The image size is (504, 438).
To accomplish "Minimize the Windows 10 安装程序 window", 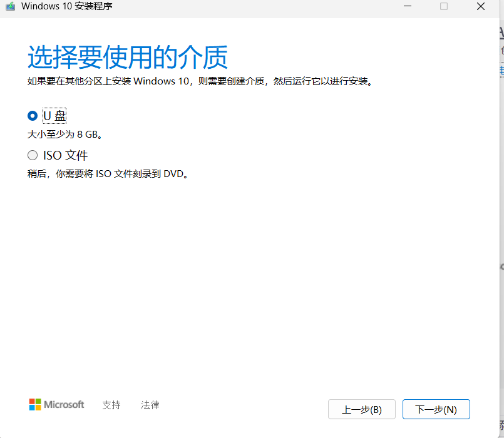I will [x=408, y=6].
